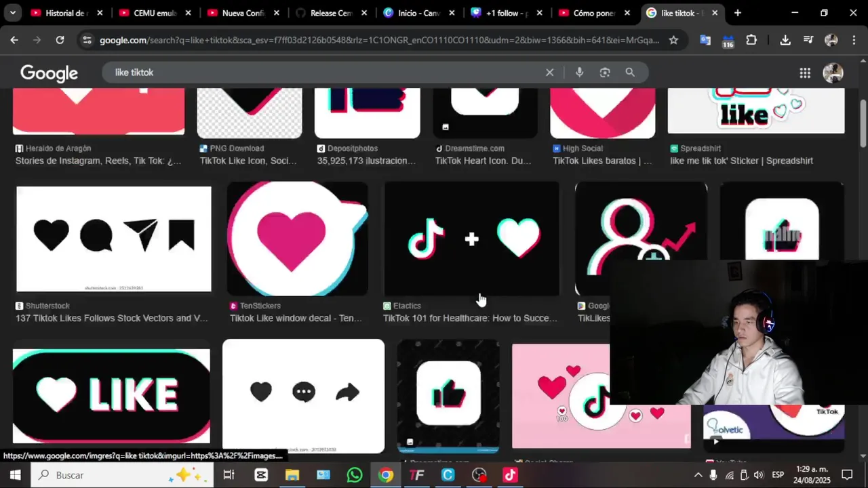The width and height of the screenshot is (868, 488).
Task: Search by image with Google Lens icon
Action: [x=605, y=73]
